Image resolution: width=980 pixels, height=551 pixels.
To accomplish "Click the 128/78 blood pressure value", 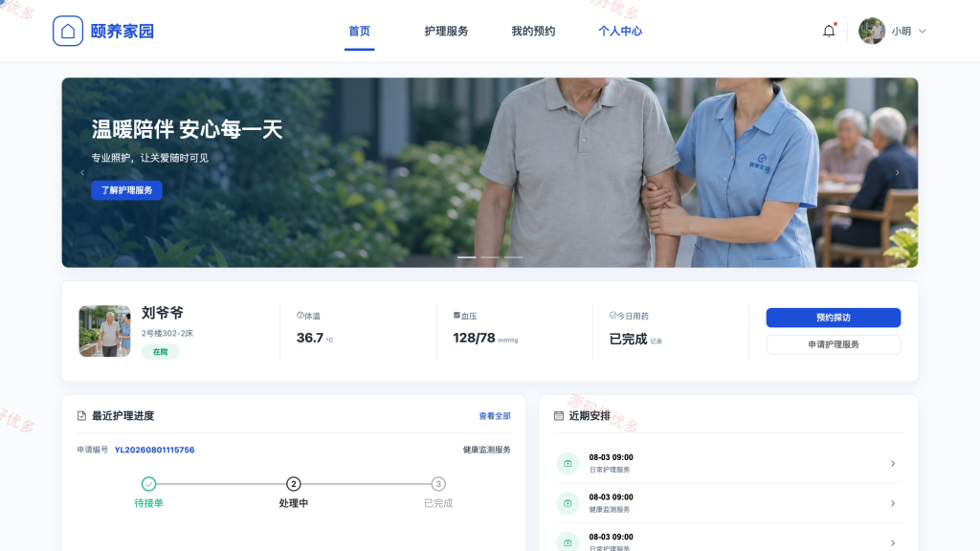I will tap(474, 338).
